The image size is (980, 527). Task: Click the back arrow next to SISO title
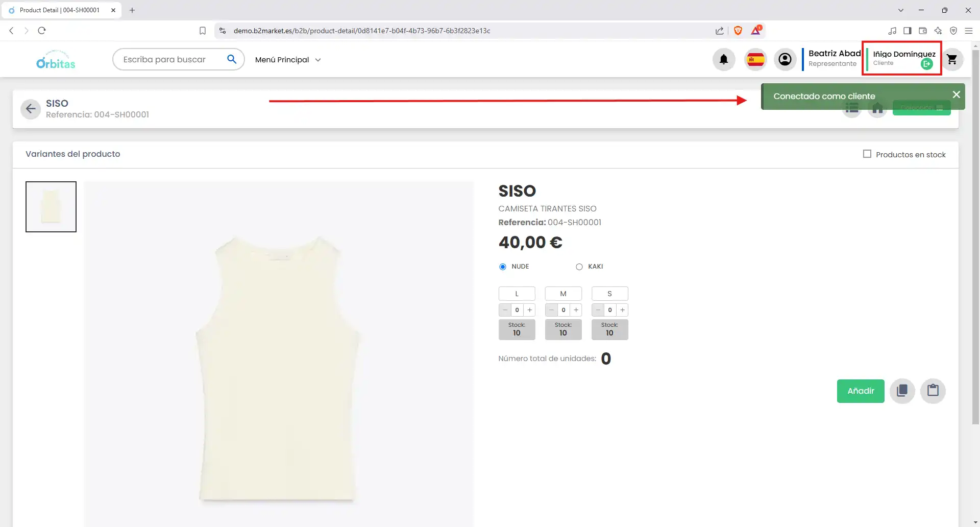(30, 108)
